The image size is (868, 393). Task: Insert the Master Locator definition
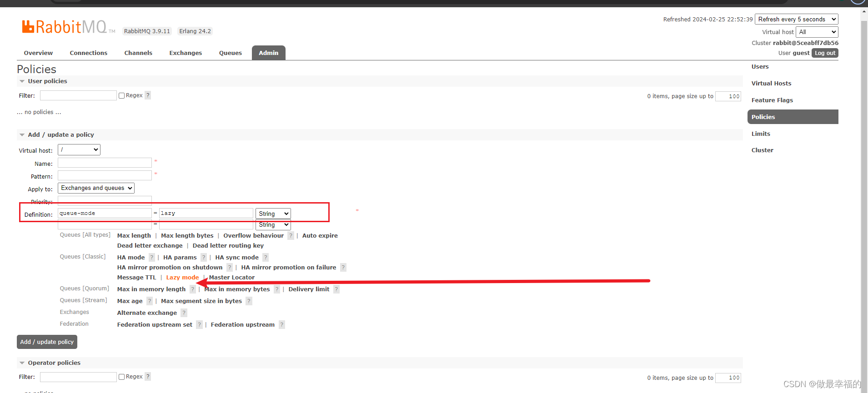(x=232, y=278)
